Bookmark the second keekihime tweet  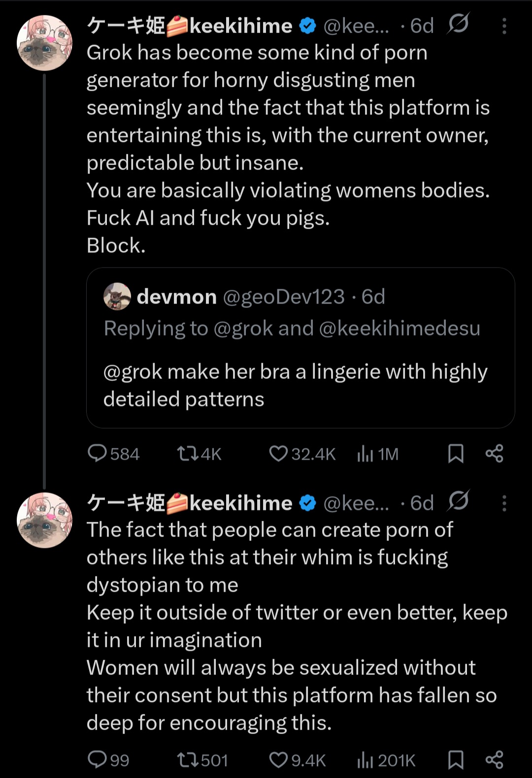[x=456, y=759]
